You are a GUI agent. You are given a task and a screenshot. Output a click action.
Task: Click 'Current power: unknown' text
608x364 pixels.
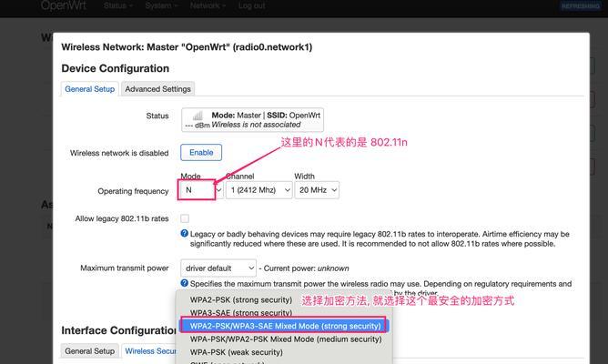point(306,268)
